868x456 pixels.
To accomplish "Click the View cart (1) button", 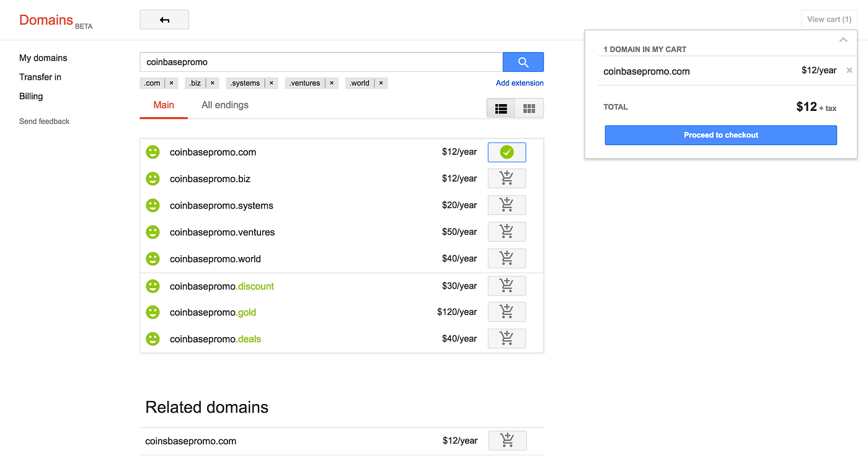I will tap(829, 20).
